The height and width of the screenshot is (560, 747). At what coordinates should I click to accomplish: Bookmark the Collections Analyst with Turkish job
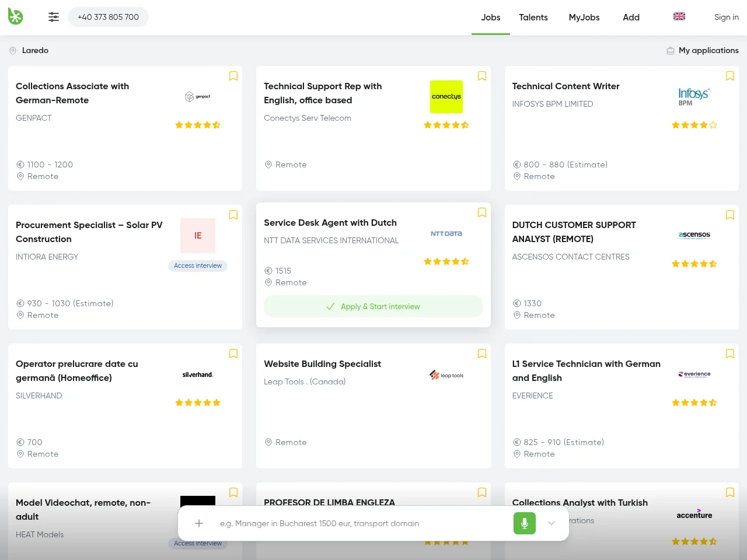coord(730,492)
